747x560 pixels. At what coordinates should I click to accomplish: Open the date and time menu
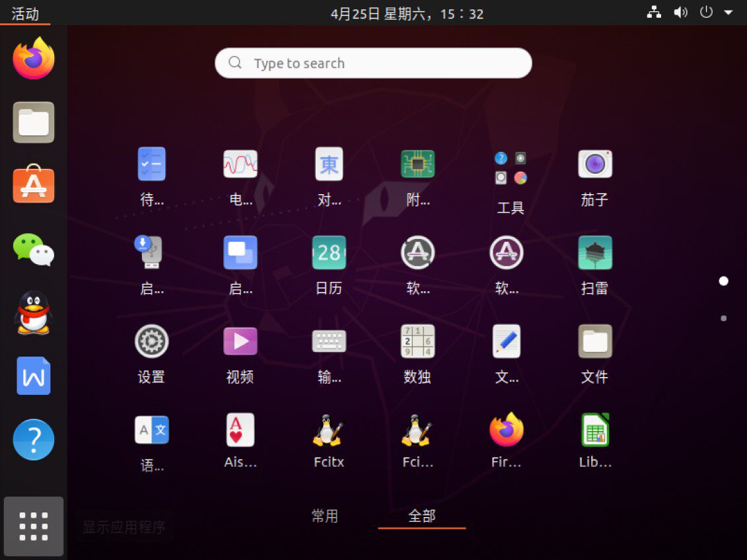(x=408, y=14)
